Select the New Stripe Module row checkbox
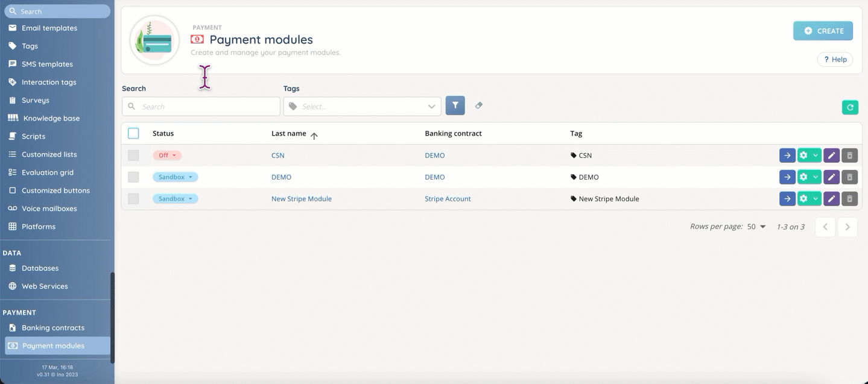This screenshot has height=384, width=868. click(x=133, y=199)
